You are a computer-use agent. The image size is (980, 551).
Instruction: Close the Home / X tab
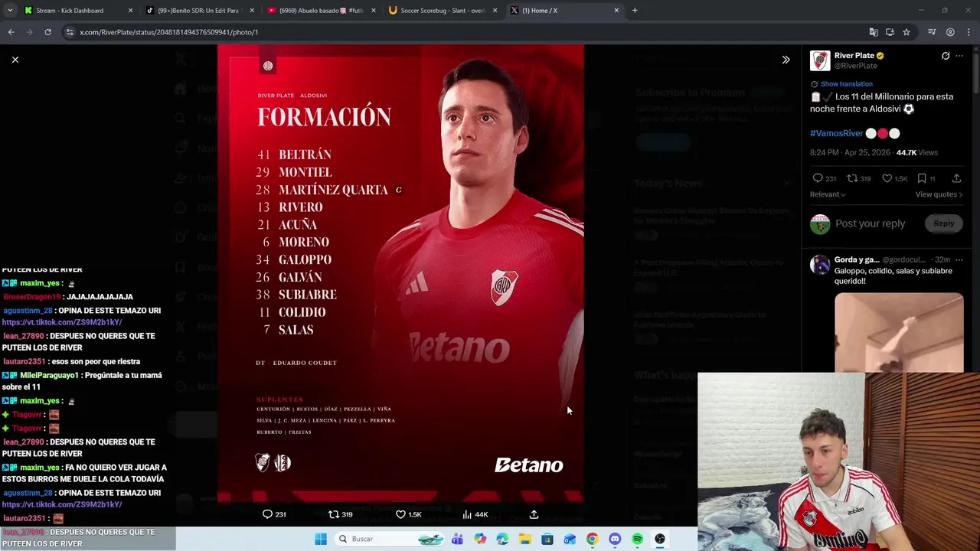616,11
